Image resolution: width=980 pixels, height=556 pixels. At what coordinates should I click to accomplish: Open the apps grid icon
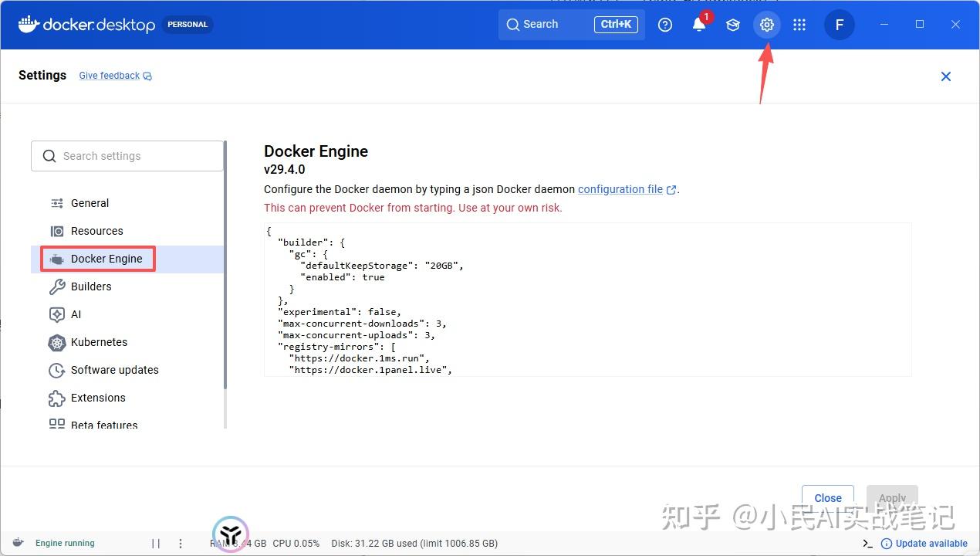point(799,25)
